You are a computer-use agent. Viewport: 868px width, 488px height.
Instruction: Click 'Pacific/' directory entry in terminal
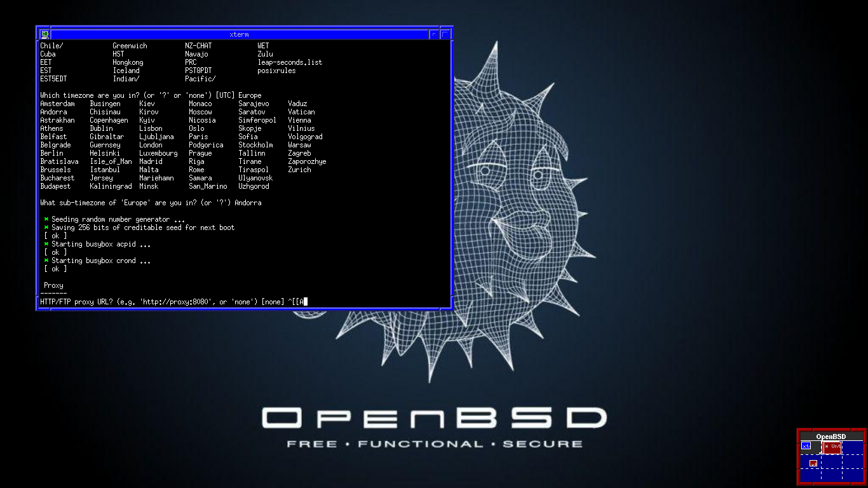(x=200, y=79)
